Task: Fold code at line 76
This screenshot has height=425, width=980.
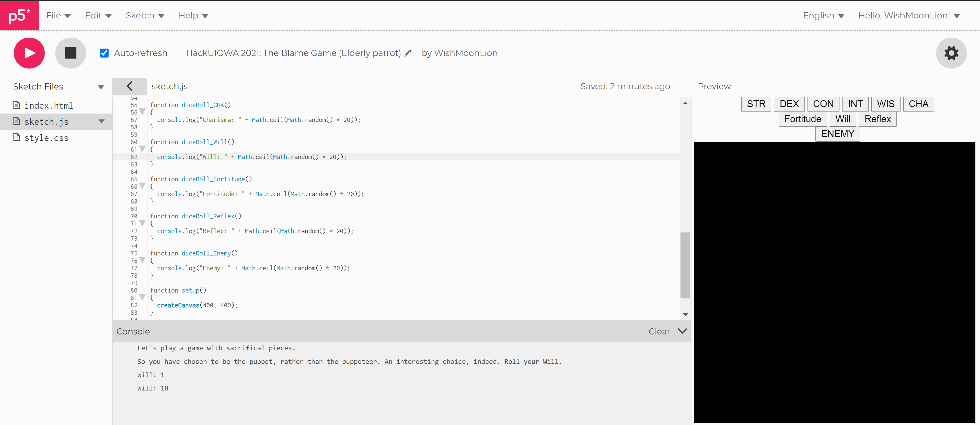Action: tap(142, 260)
